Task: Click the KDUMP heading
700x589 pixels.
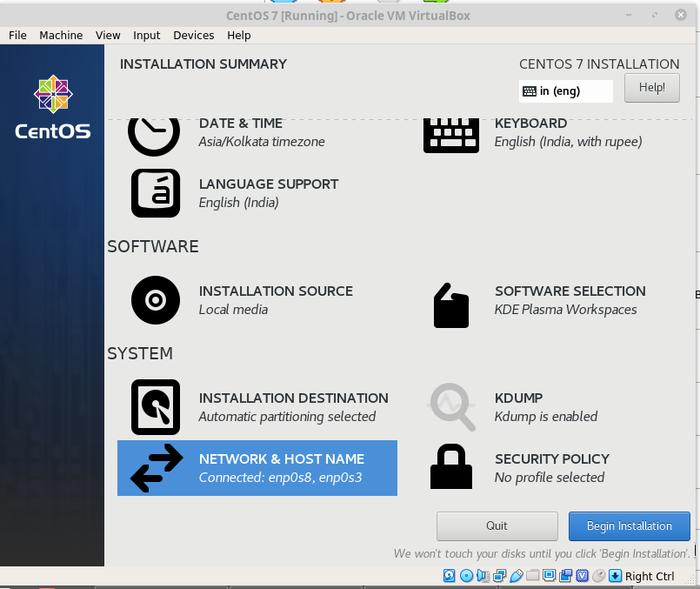Action: [x=519, y=398]
